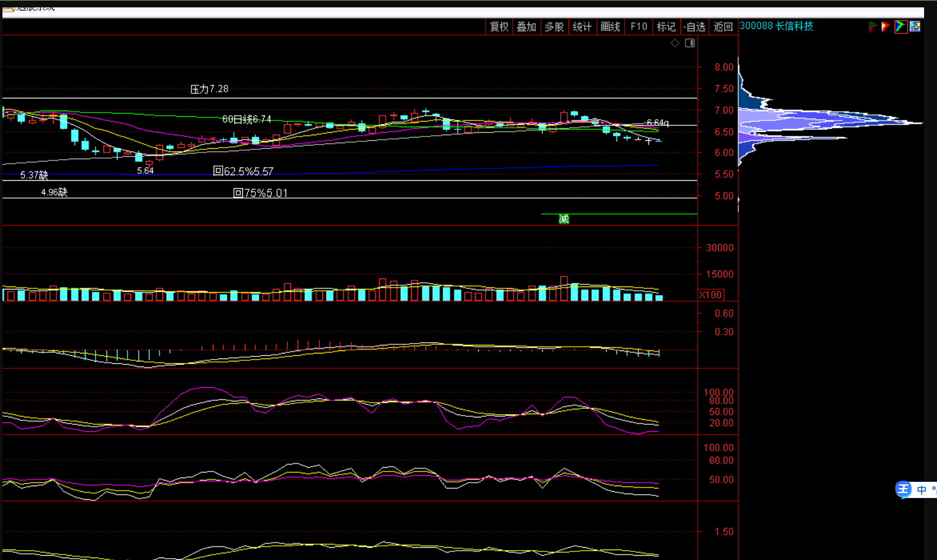This screenshot has height=560, width=937.
Task: Click the 8.00 price axis value
Action: click(724, 67)
